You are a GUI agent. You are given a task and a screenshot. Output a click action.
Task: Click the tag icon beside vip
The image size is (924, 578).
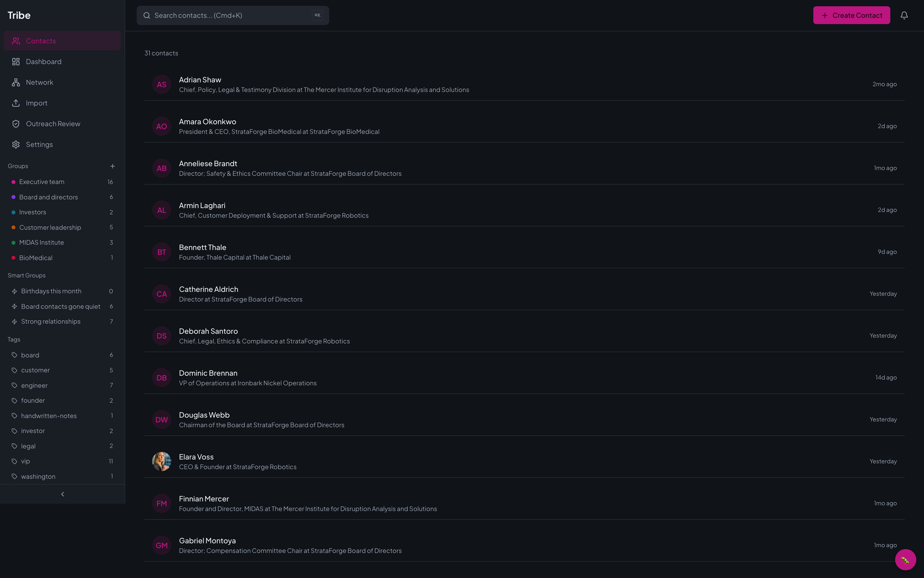point(14,461)
